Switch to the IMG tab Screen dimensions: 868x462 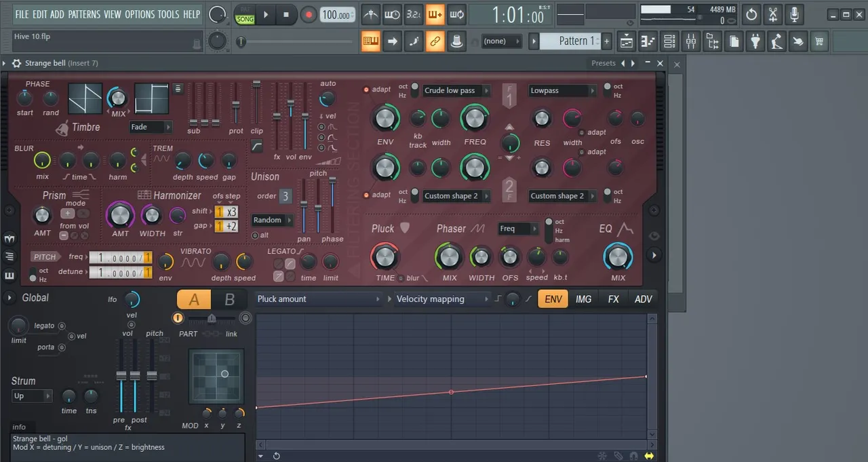coord(584,299)
